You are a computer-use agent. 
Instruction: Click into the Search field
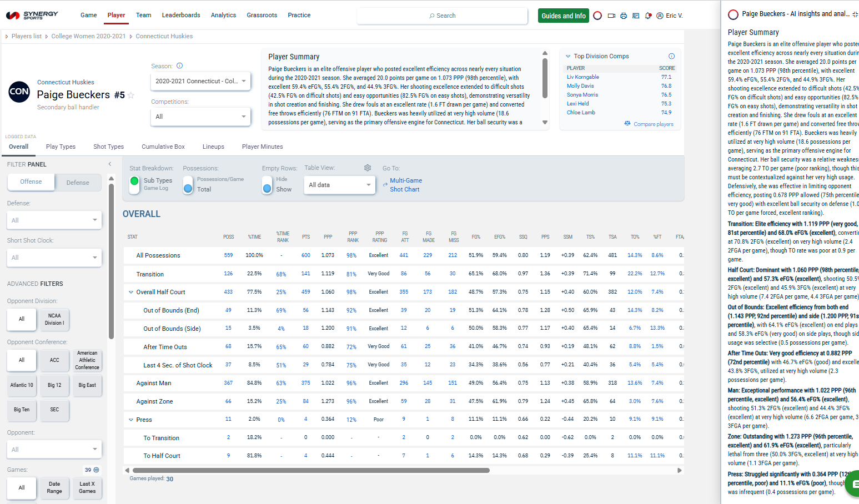(x=442, y=16)
